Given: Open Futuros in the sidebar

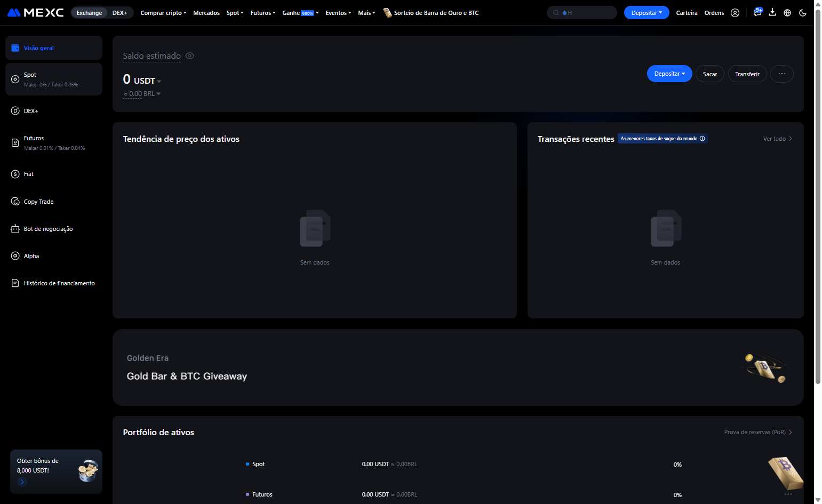Looking at the screenshot, I should 54,143.
